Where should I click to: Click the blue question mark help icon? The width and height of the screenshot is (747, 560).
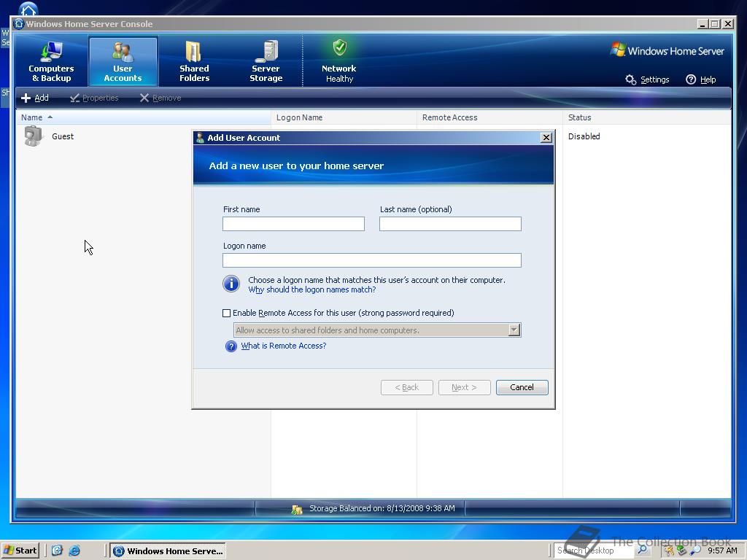[231, 346]
